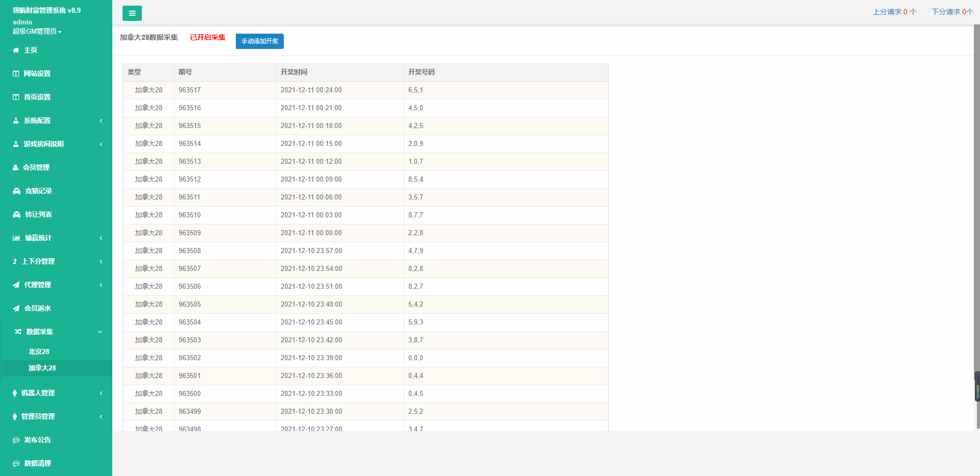Click the user icon beside 会员管理
The height and width of the screenshot is (476, 980).
pyautogui.click(x=15, y=167)
